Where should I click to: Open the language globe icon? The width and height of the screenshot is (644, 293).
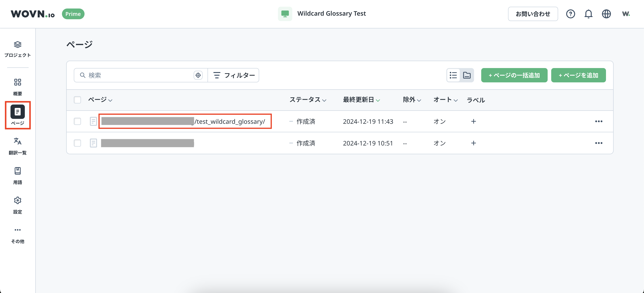(606, 14)
